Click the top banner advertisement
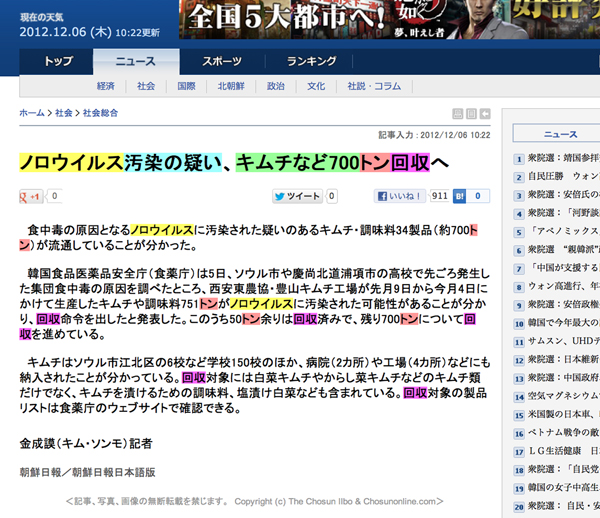600x518 pixels. (390, 19)
